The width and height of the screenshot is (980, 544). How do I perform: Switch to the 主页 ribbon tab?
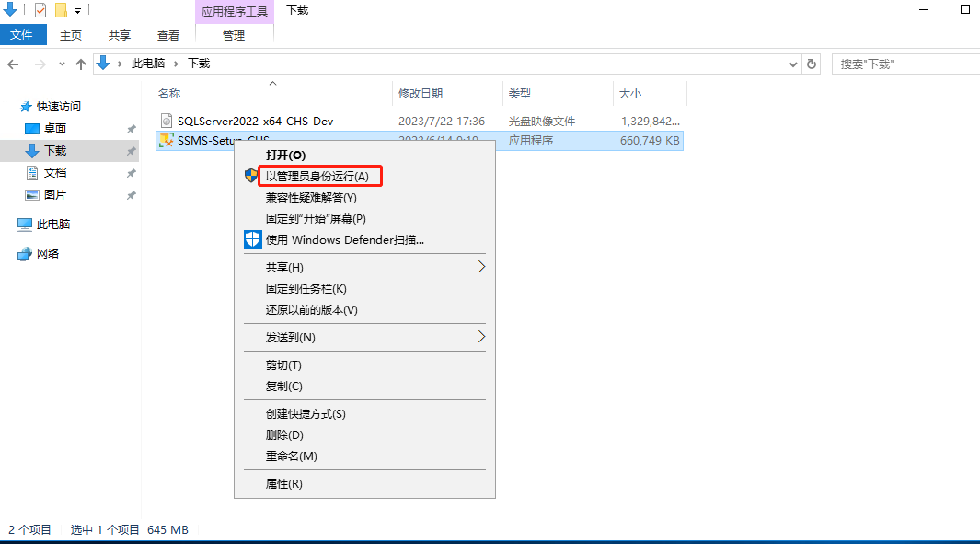point(71,36)
